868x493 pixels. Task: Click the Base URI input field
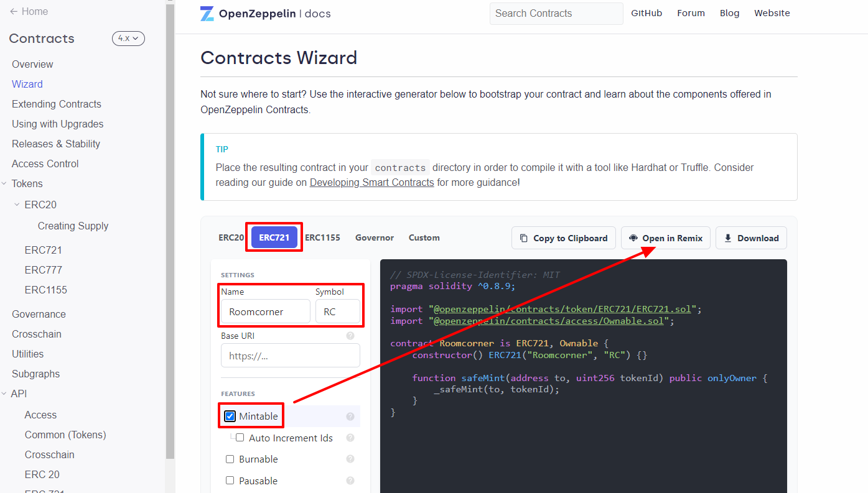click(x=291, y=356)
